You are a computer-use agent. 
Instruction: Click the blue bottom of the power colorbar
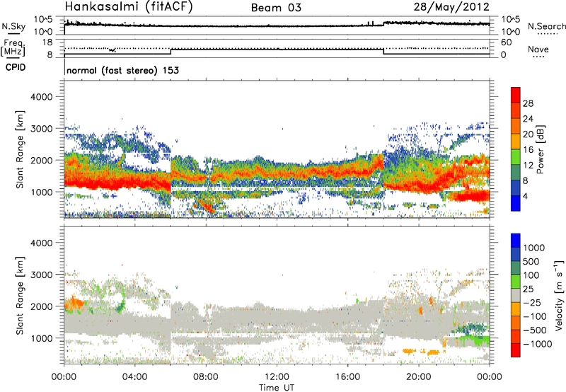(516, 203)
